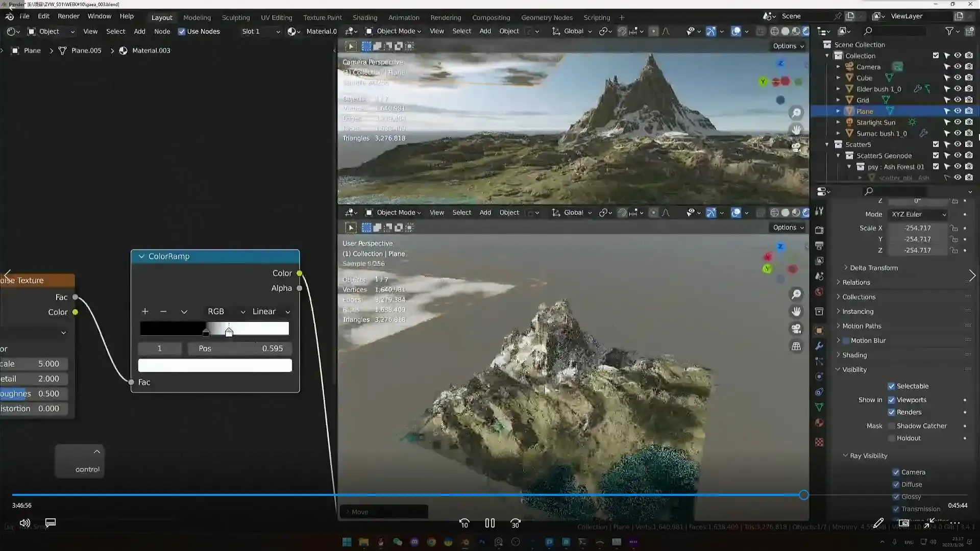The image size is (980, 551).
Task: Click the rewind 10 seconds icon
Action: tap(464, 523)
